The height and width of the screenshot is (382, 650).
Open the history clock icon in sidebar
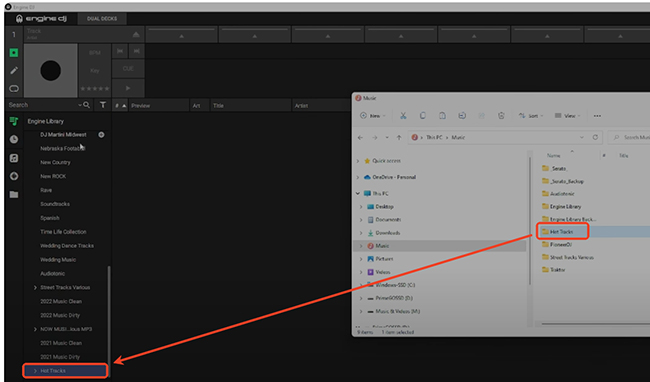(x=14, y=139)
